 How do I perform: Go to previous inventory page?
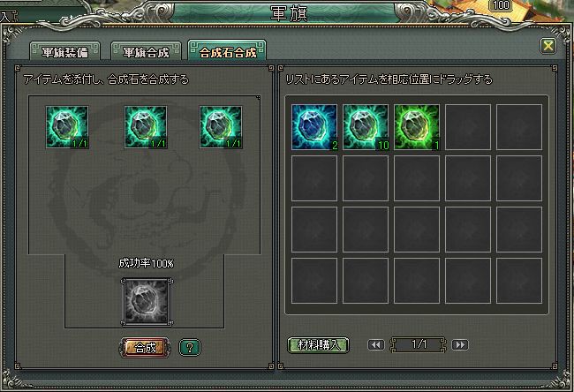pyautogui.click(x=376, y=345)
